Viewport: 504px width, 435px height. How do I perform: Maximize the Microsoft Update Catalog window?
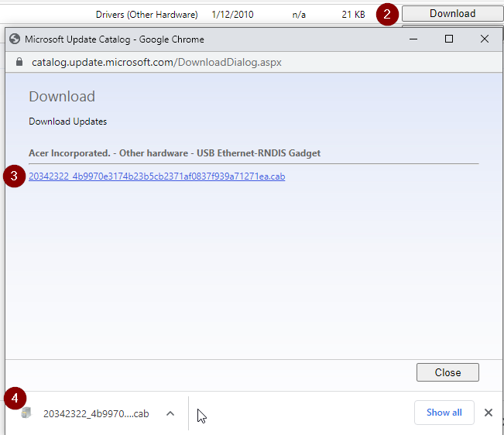coord(448,39)
